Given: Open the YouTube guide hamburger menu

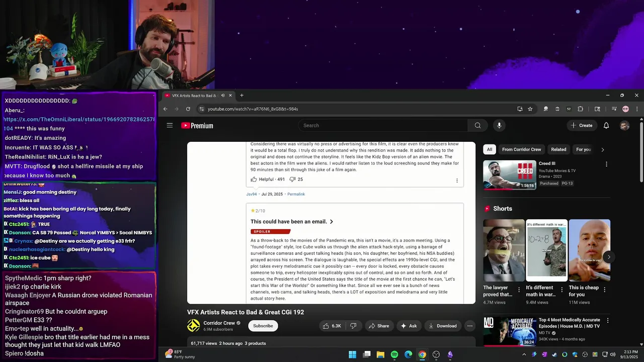Looking at the screenshot, I should pyautogui.click(x=170, y=125).
